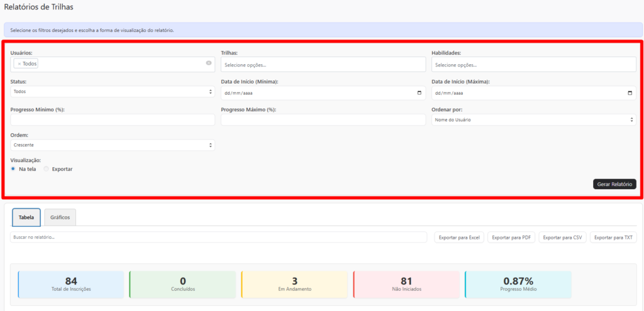Open the Habilidades options selector
644x311 pixels.
[x=533, y=65]
